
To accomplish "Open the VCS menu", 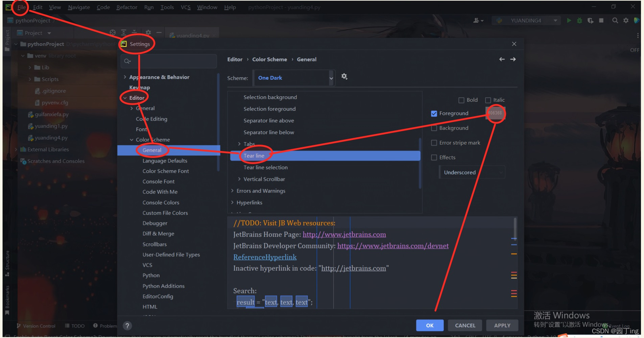I will click(186, 7).
